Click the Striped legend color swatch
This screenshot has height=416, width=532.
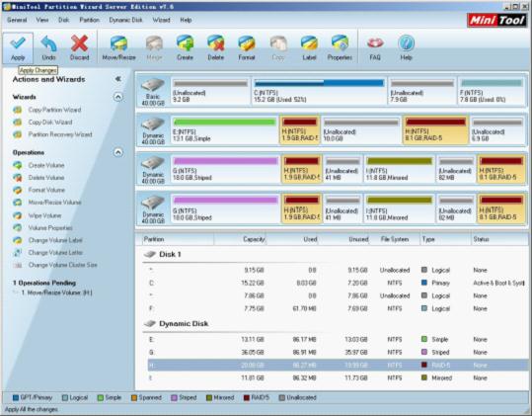point(174,397)
